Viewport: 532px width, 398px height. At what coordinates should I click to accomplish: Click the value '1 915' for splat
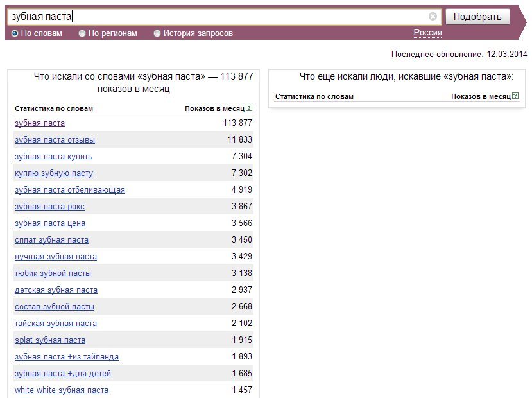coord(242,340)
